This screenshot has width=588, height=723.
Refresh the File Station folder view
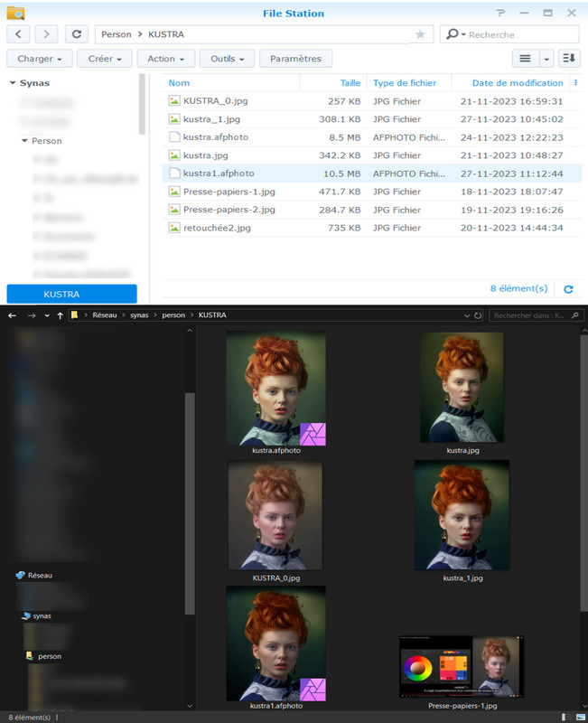(x=77, y=34)
